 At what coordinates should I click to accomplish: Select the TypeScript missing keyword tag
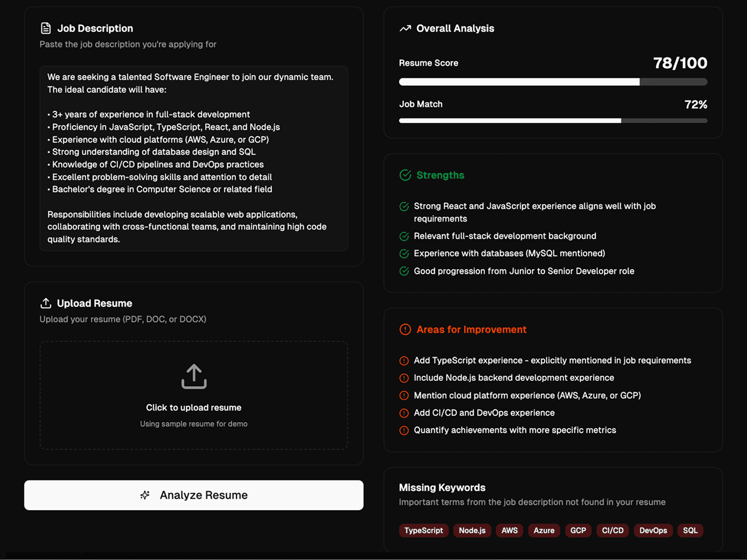pyautogui.click(x=424, y=530)
